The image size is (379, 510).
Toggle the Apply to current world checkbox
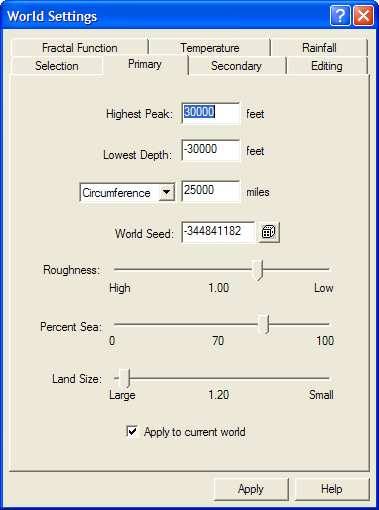coord(132,431)
